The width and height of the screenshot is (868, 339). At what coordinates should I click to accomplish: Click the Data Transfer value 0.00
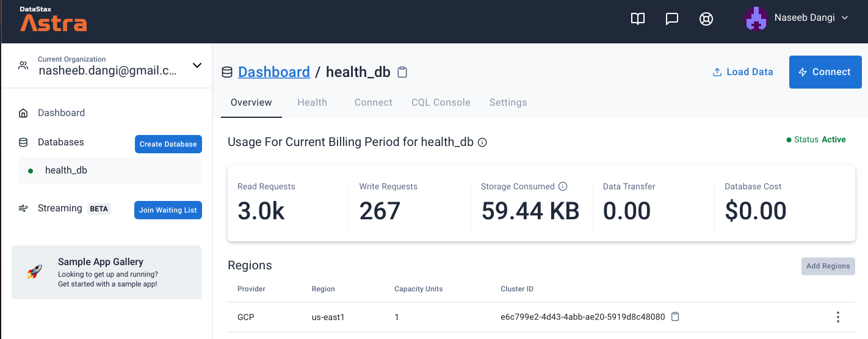627,211
